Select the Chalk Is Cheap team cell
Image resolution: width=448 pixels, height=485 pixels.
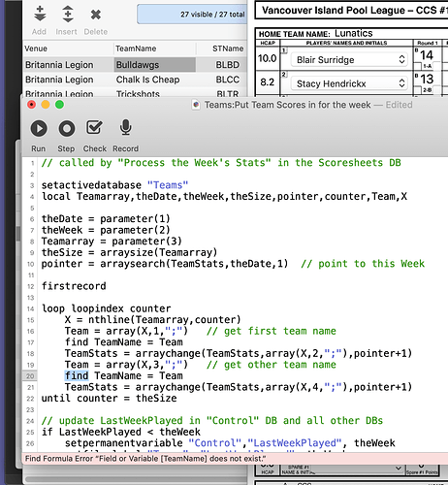[x=147, y=80]
